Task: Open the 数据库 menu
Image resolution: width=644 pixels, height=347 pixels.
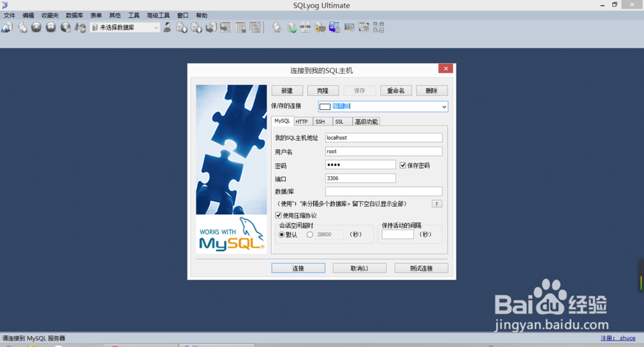Action: [74, 15]
